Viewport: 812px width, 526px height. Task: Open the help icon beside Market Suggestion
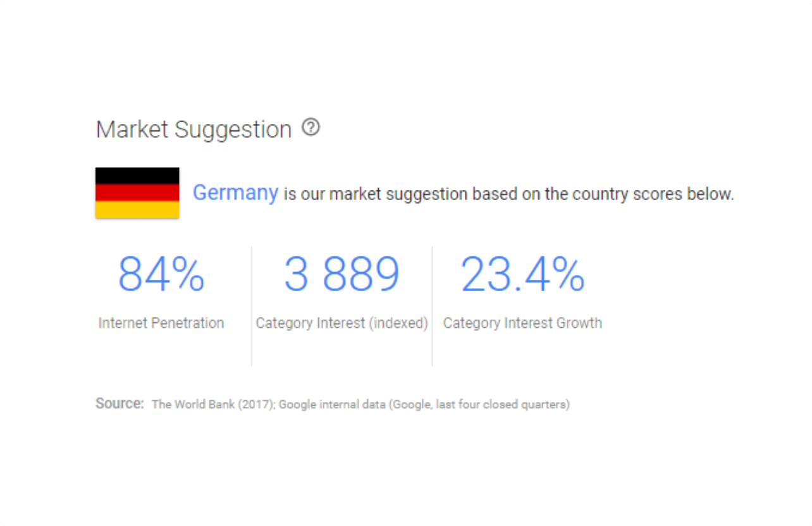[x=311, y=128]
